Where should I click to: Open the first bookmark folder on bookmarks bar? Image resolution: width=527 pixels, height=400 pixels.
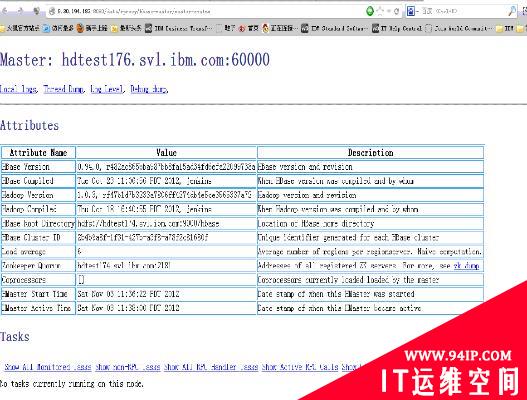21,28
